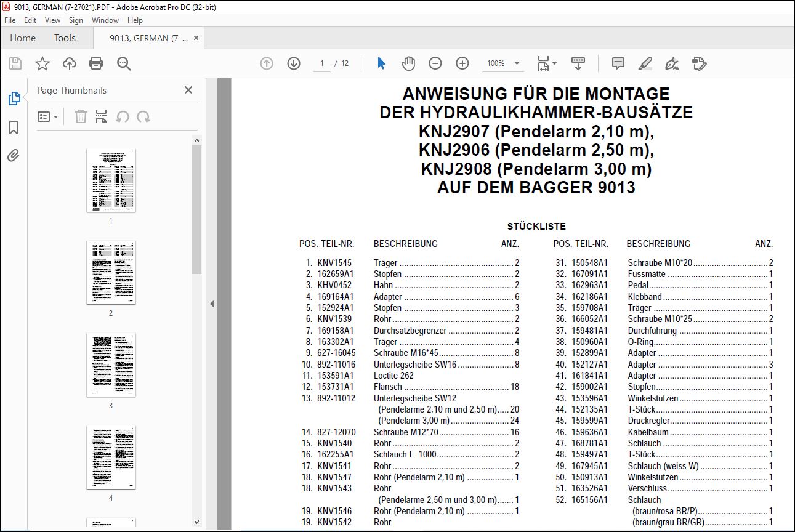Open the stamp tool icon
Viewport: 795px width, 532px height.
point(699,63)
